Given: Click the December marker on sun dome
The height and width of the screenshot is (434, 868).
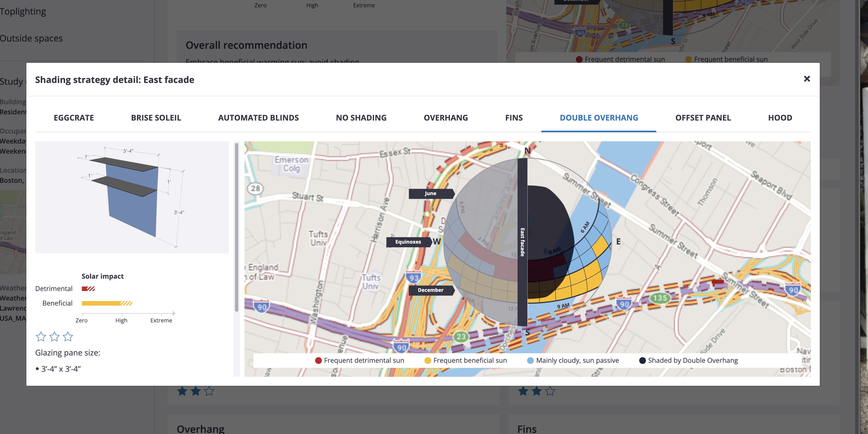Looking at the screenshot, I should click(431, 290).
